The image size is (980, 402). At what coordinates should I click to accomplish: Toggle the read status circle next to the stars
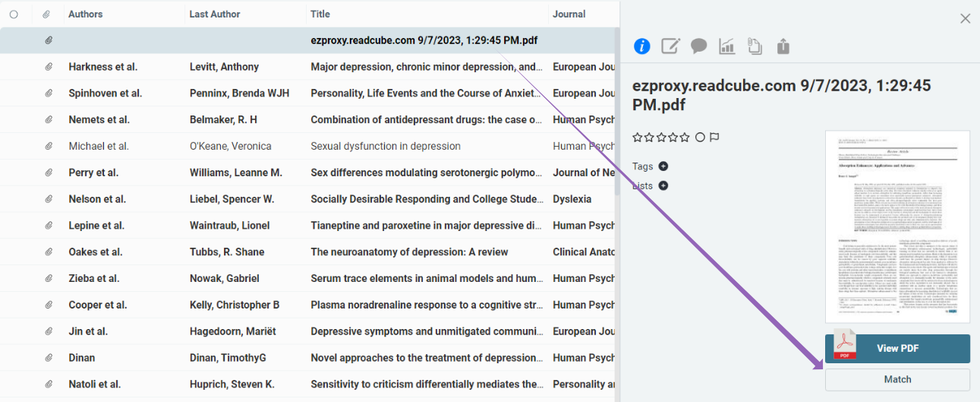[700, 138]
